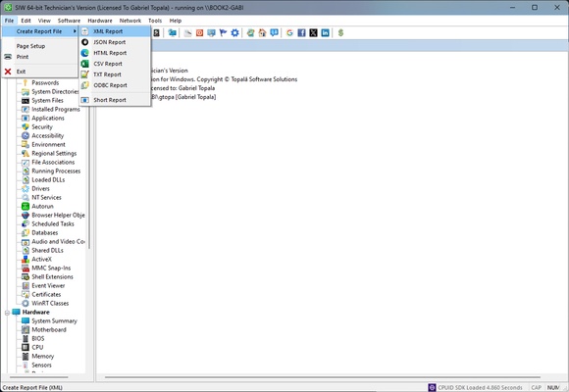569x392 pixels.
Task: Click the tree panel horizontal scrollbar
Action: (39, 377)
